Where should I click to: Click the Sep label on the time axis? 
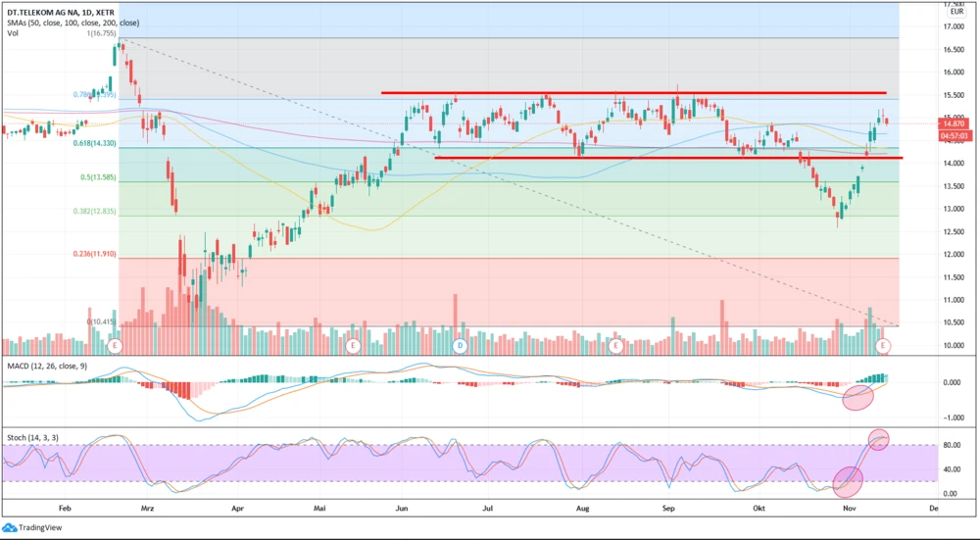pyautogui.click(x=669, y=510)
